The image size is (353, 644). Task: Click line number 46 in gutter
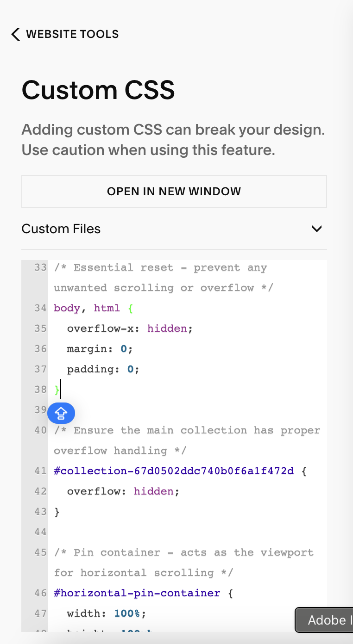coord(40,593)
